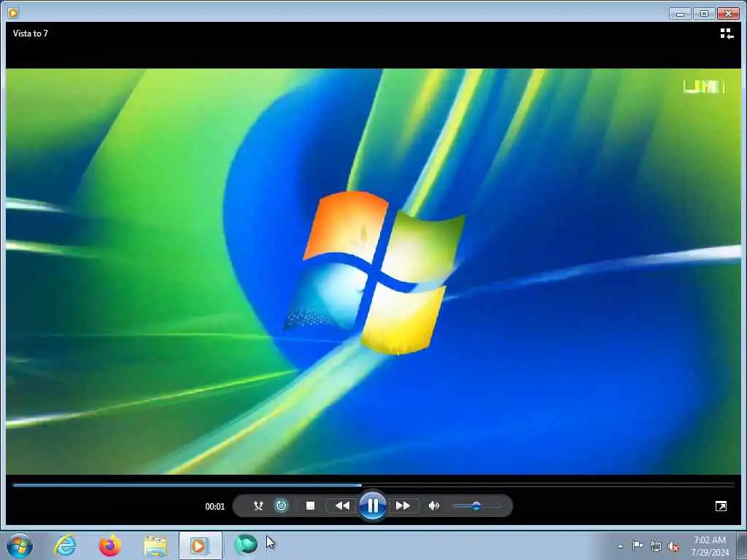Stop the video playback
The height and width of the screenshot is (560, 747).
(310, 506)
